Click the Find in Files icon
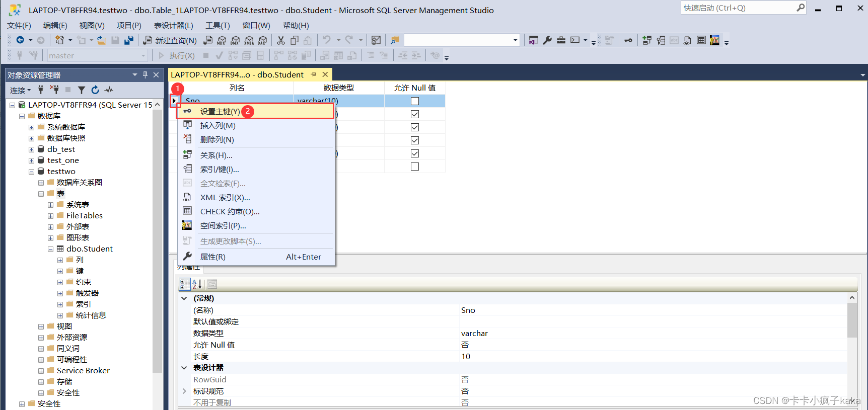The width and height of the screenshot is (868, 410). 395,40
